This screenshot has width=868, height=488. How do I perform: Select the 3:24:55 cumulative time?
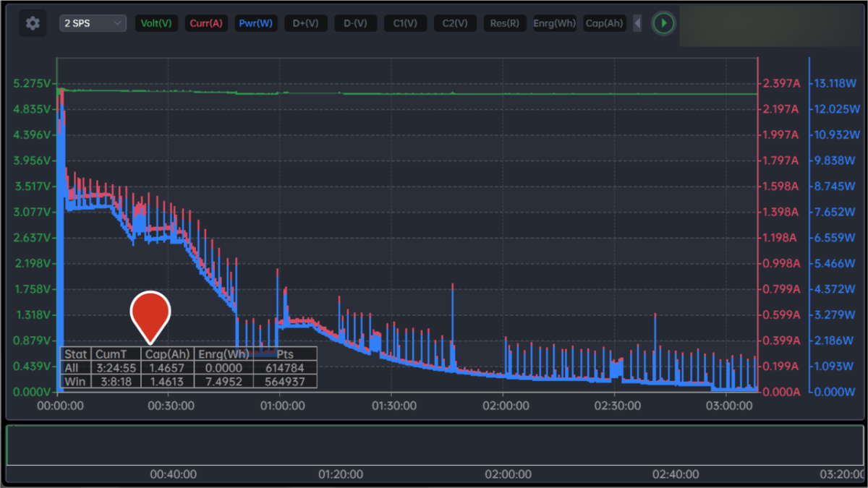point(116,367)
